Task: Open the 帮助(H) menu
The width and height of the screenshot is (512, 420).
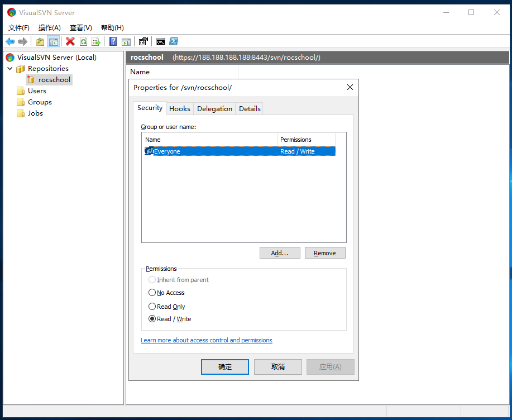Action: point(112,28)
